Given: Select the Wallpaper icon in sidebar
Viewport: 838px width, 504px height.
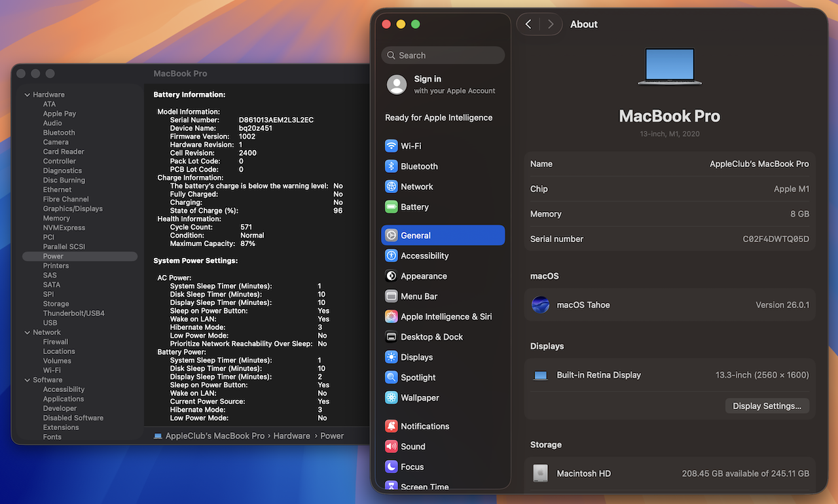Looking at the screenshot, I should (391, 398).
